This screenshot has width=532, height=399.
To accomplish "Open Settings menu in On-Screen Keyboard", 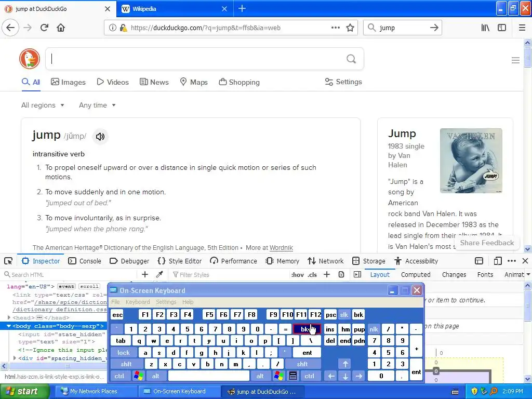I will pyautogui.click(x=166, y=302).
